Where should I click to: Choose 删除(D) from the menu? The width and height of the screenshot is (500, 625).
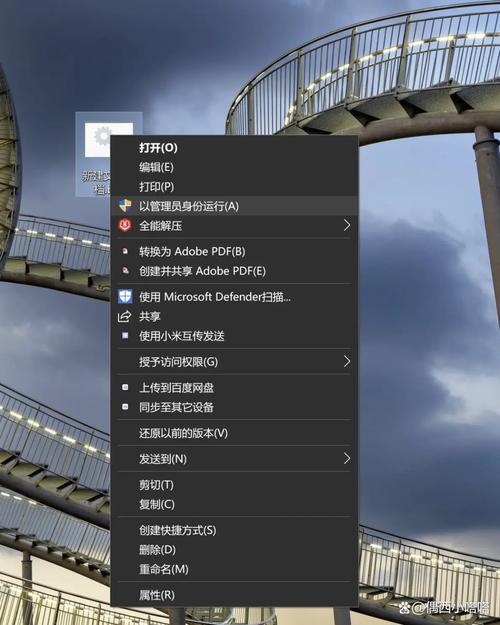coord(234,549)
